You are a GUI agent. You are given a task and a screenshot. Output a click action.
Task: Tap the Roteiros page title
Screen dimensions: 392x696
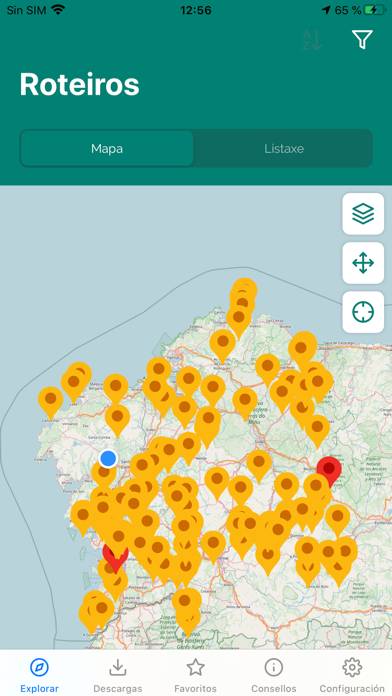[x=79, y=84]
